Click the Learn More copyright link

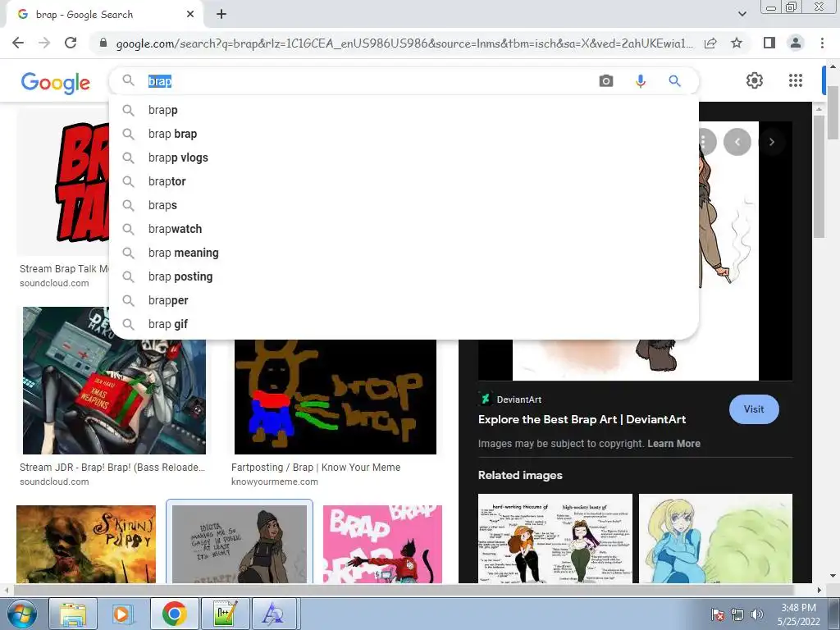pos(673,444)
